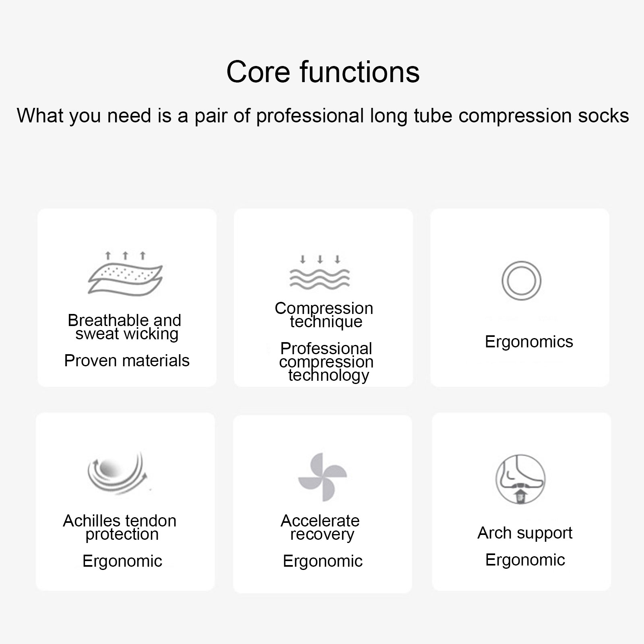Select "Achilles tendon protection" text
644x644 pixels.
point(120,527)
